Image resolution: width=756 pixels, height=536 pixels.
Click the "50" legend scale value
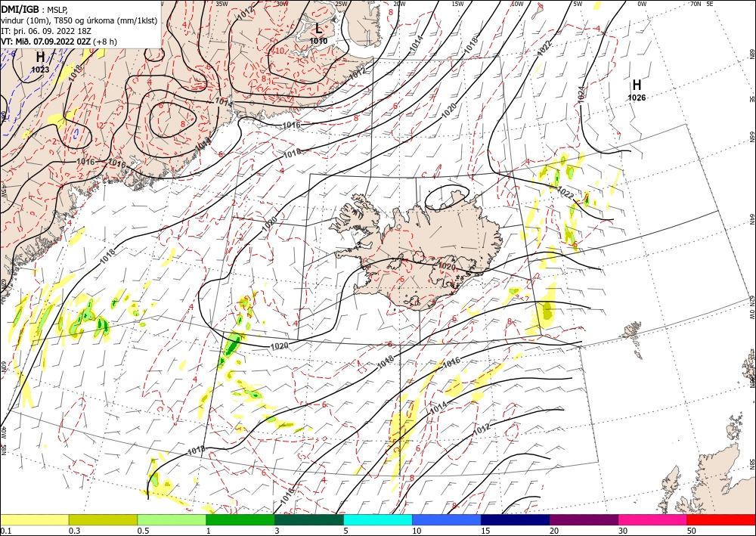tap(692, 531)
